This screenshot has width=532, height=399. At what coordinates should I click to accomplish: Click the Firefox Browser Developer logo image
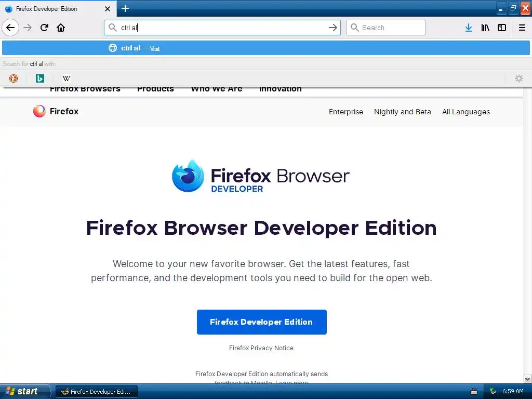pos(261,176)
